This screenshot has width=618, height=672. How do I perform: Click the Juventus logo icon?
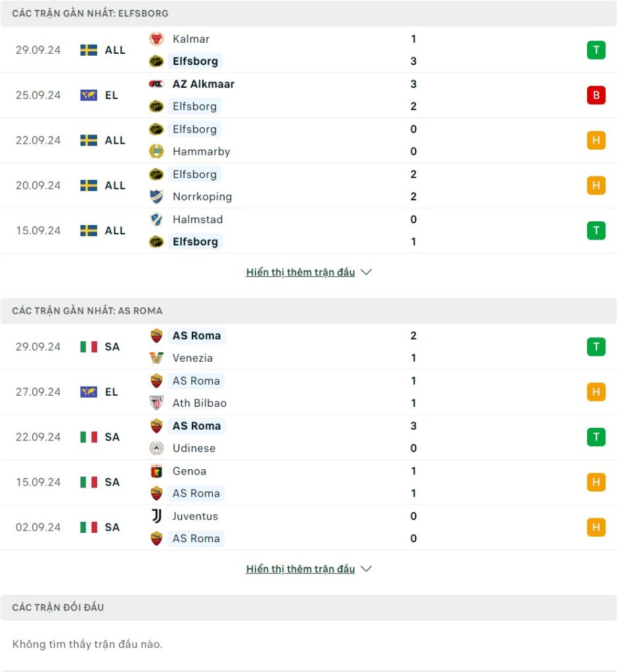(156, 516)
